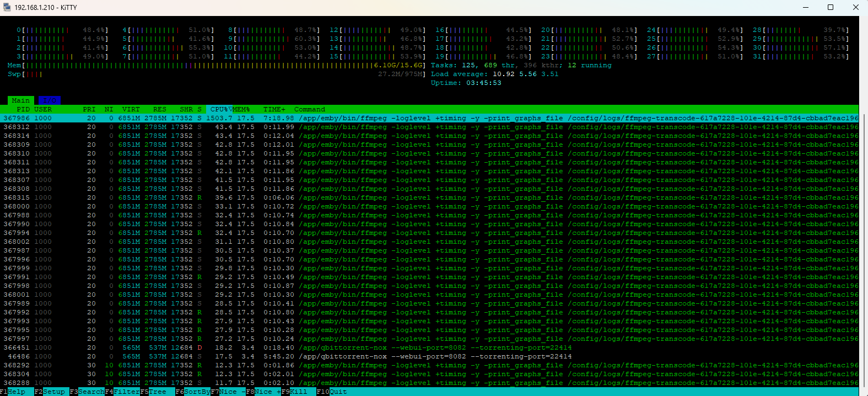Screen dimensions: 868x396
Task: Click the KiTTY icon in title bar
Action: pos(7,7)
